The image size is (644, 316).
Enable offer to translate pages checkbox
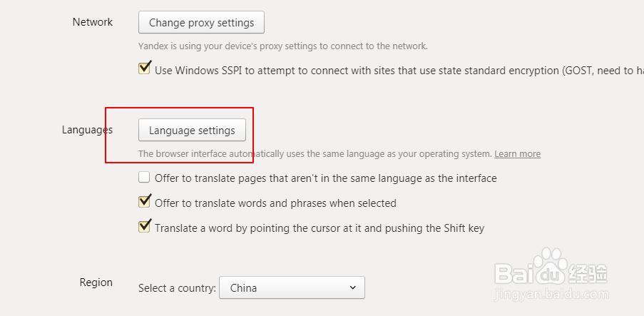click(145, 178)
